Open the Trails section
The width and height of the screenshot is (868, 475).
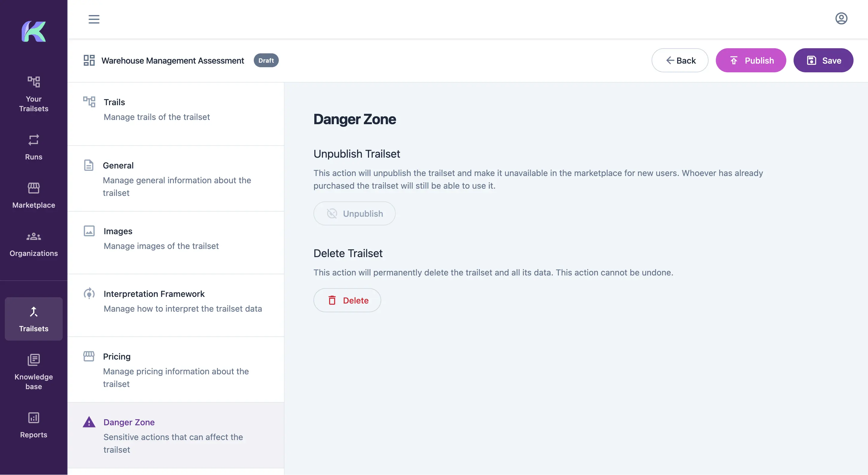pyautogui.click(x=176, y=114)
